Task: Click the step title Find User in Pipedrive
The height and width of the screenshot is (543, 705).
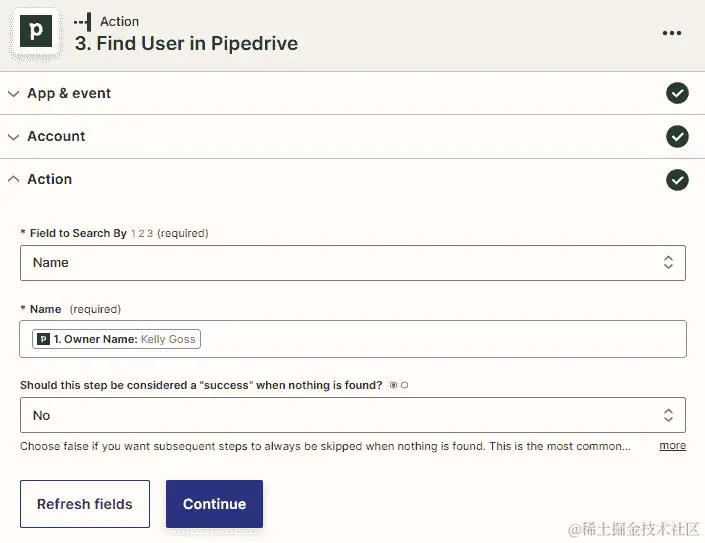Action: (187, 44)
